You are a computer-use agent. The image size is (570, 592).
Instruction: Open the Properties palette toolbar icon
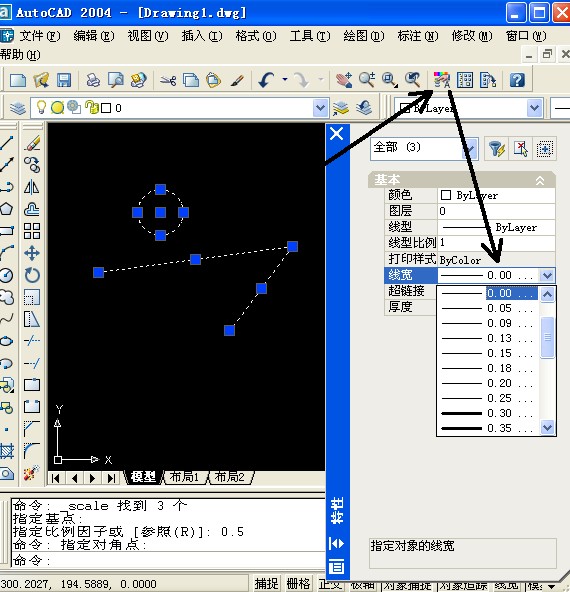pos(442,80)
